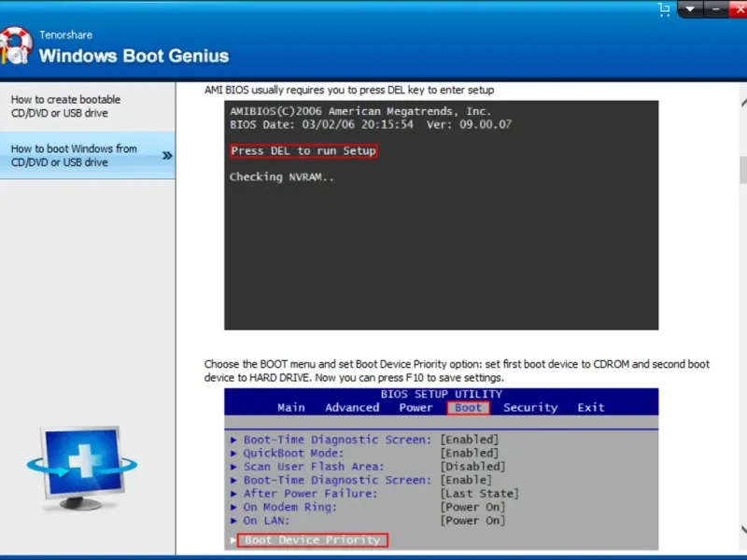
Task: Click the scroll up arrow of content scrollbar
Action: [743, 103]
